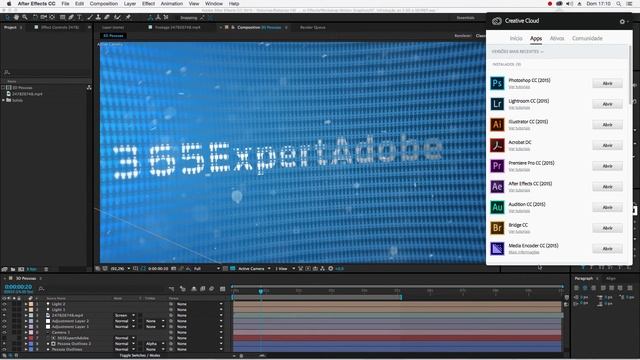Click the timeline current-time indicator

[260, 291]
